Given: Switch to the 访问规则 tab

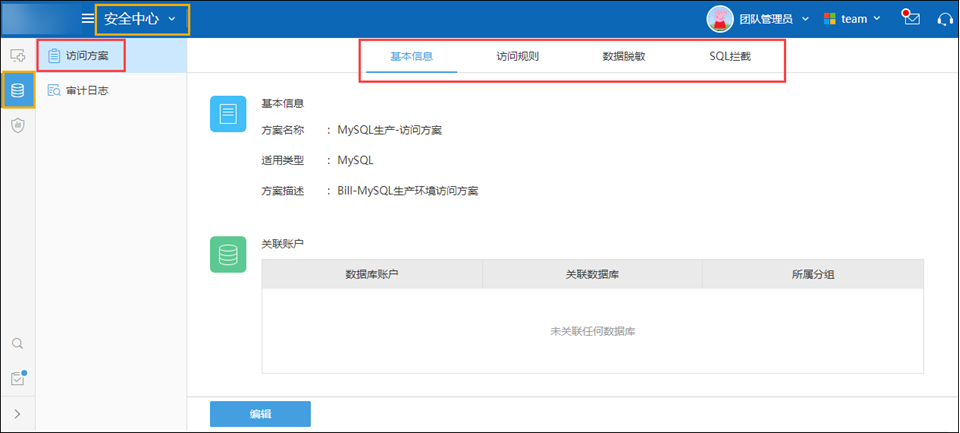Looking at the screenshot, I should [x=517, y=56].
